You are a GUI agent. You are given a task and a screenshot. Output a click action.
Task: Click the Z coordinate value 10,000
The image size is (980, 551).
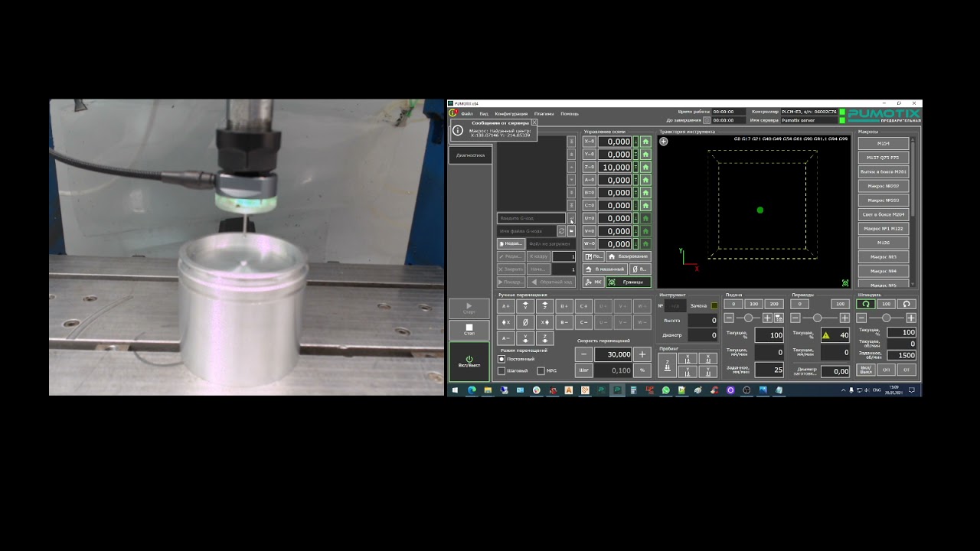point(614,167)
